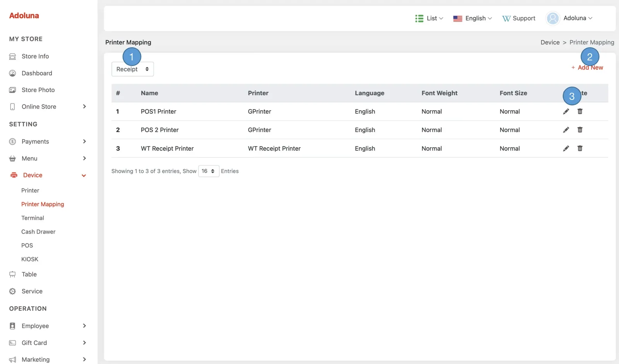Viewport: 619px width, 364px height.
Task: Edit the WT Receipt Printer mapping
Action: 566,149
